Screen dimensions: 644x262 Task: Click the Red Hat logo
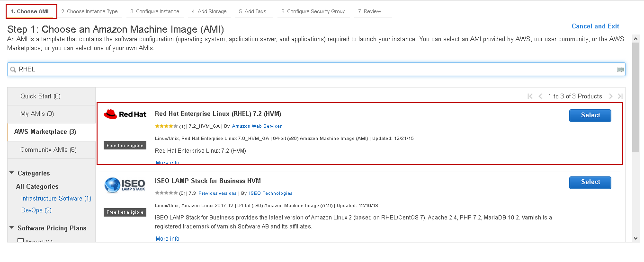pyautogui.click(x=125, y=114)
